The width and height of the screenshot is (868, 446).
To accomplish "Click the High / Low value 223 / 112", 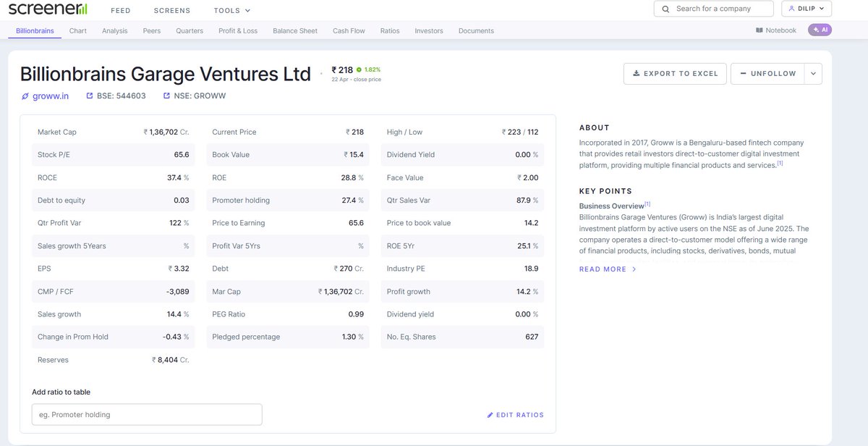I will pyautogui.click(x=520, y=132).
